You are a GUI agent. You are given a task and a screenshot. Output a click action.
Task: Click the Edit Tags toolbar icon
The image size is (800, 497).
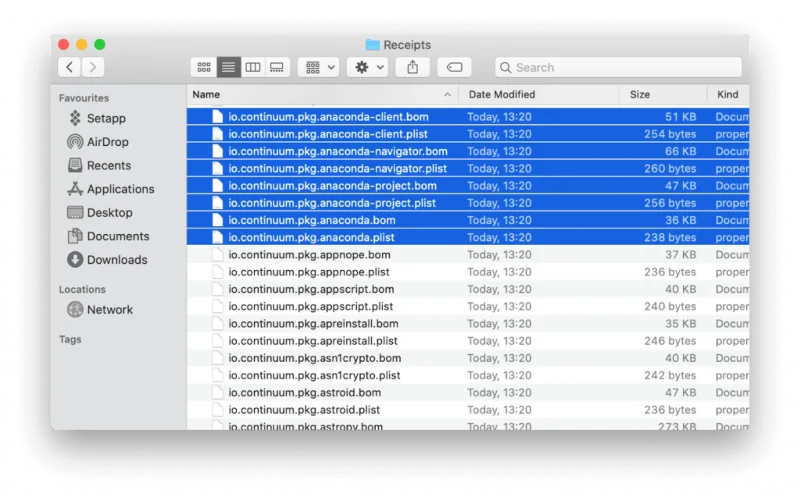coord(454,67)
